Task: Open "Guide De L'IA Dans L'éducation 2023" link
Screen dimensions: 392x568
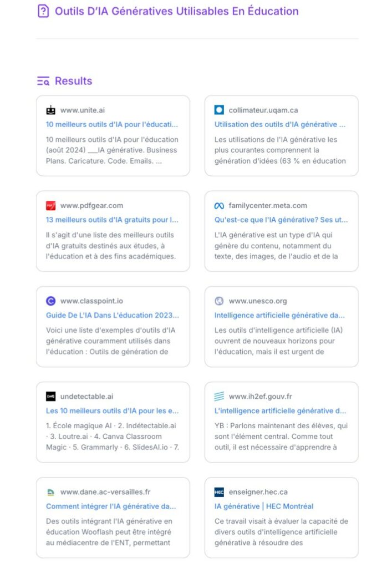Action: (x=112, y=315)
